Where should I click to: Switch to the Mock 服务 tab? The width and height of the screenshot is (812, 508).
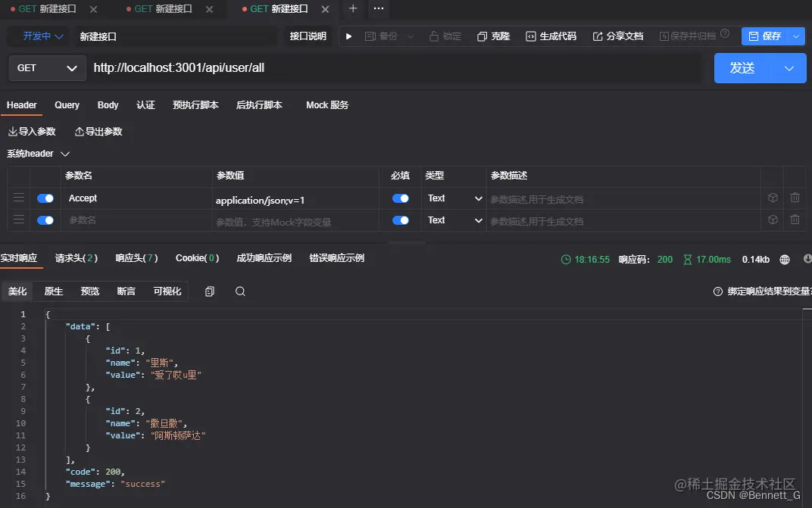(326, 105)
